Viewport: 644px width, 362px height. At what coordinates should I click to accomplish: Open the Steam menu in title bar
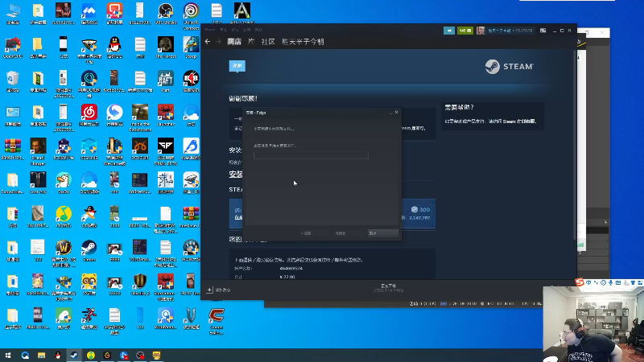(210, 30)
